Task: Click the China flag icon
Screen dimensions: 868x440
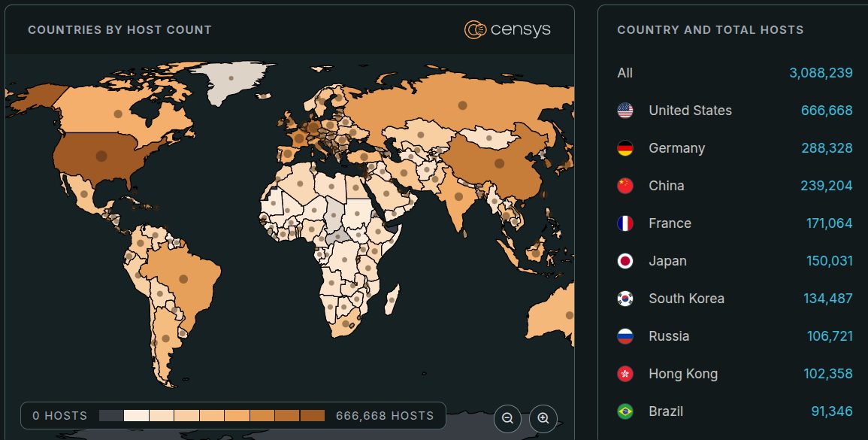Action: click(x=625, y=186)
